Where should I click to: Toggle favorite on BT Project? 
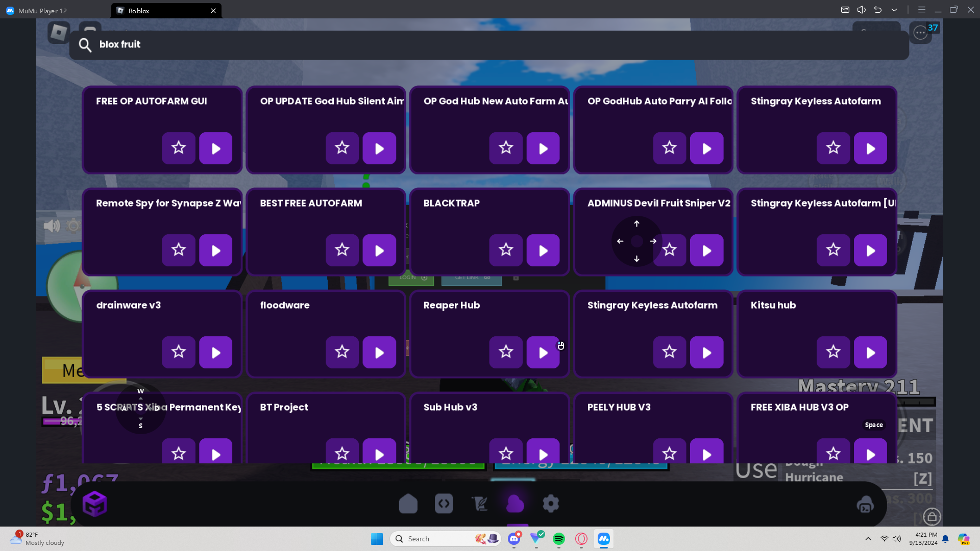point(342,451)
